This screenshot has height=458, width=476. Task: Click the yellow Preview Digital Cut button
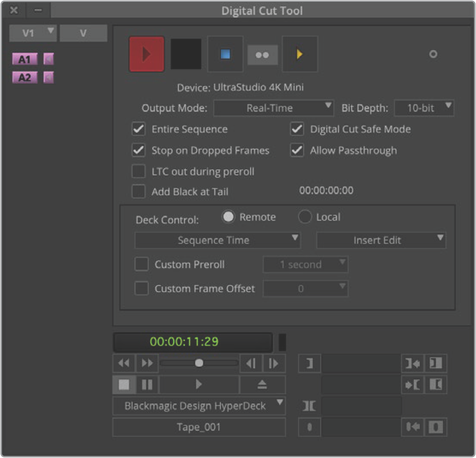click(x=300, y=54)
